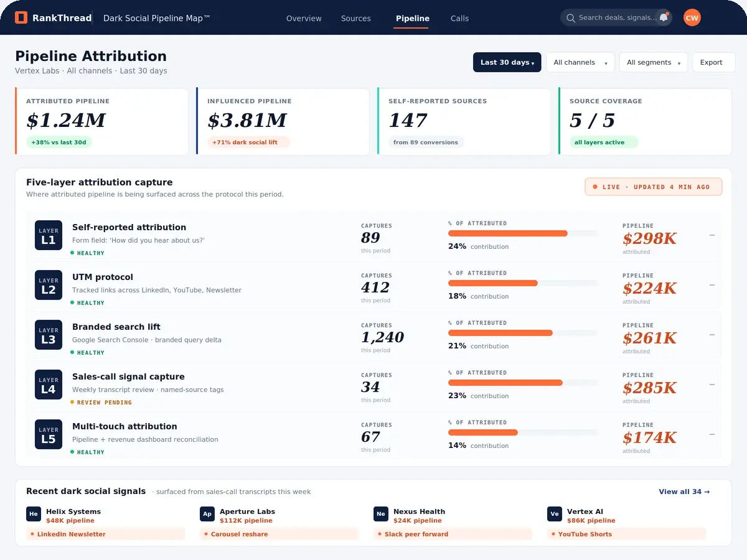Screen dimensions: 747x560
Task: Open the All channels dropdown
Action: pyautogui.click(x=580, y=62)
